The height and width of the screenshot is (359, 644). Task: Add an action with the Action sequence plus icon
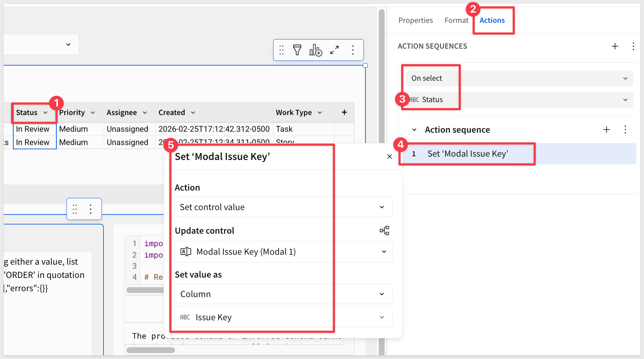pos(606,129)
